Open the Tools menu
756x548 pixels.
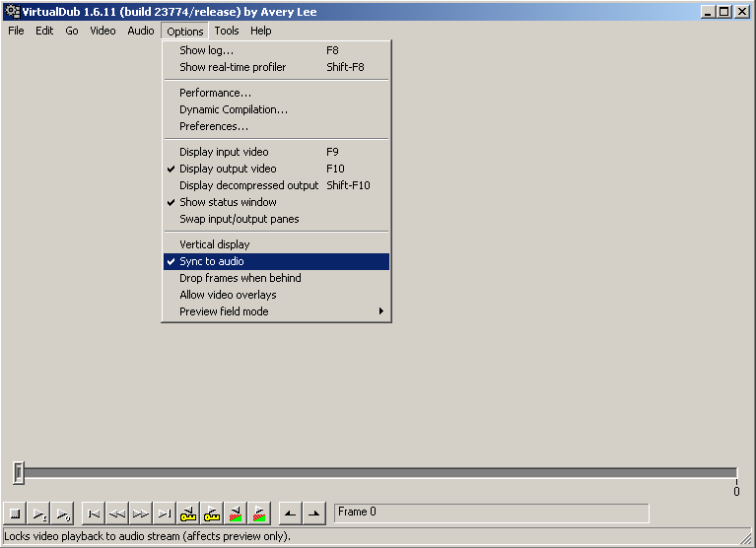click(227, 31)
